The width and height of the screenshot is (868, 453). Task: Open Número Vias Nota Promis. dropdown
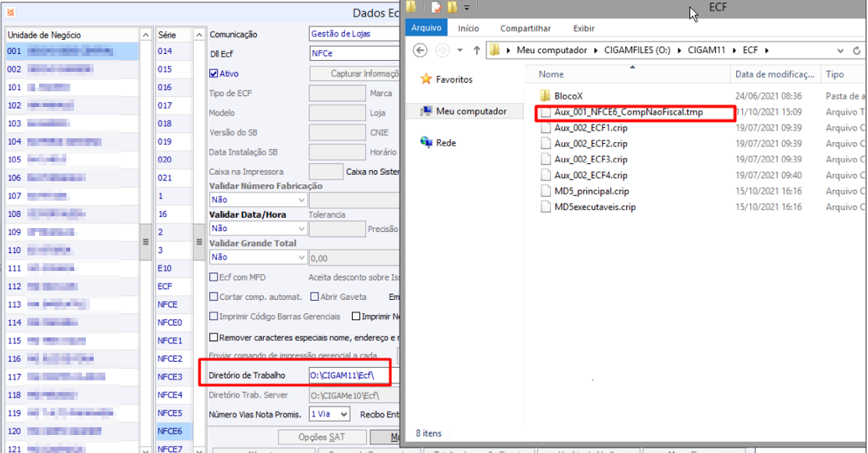coord(329,414)
